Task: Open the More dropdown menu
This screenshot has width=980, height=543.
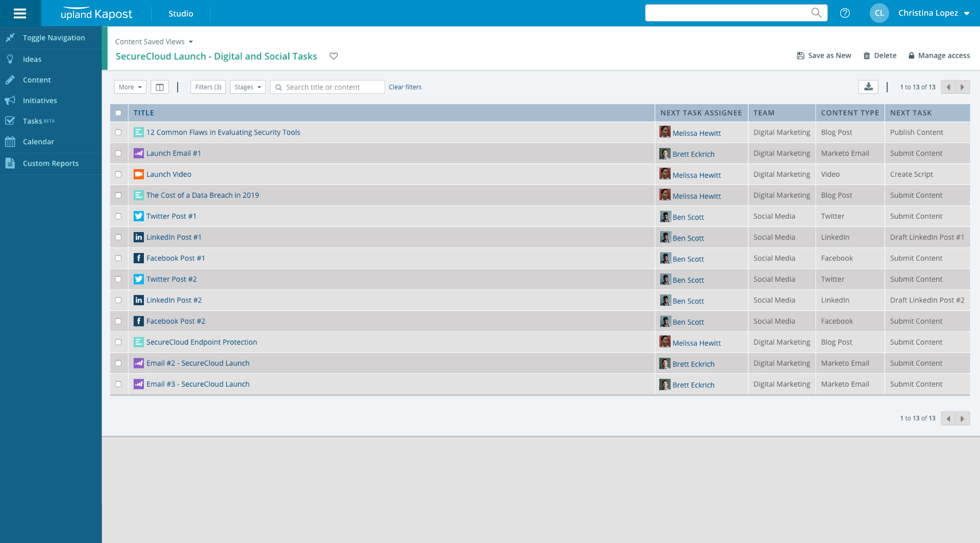Action: pyautogui.click(x=130, y=87)
